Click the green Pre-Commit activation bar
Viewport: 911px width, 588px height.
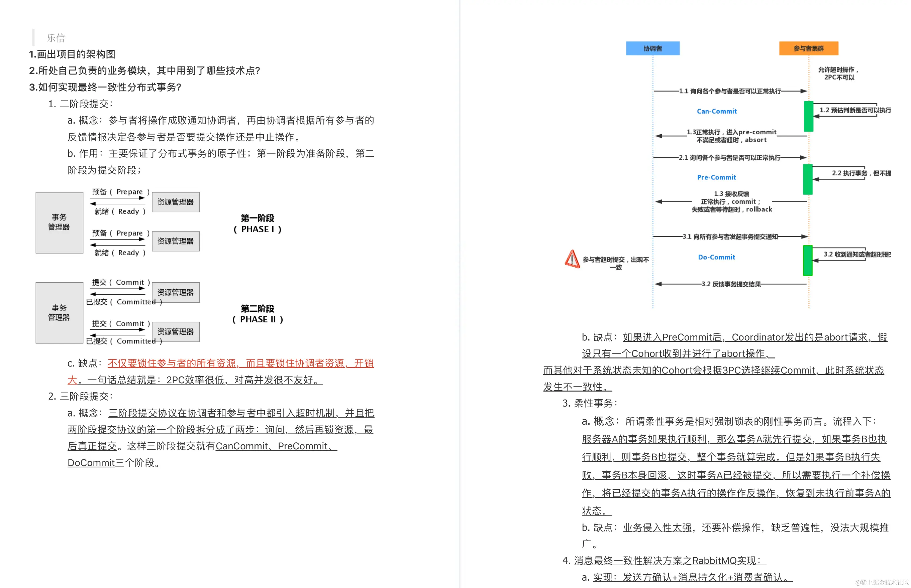(x=807, y=179)
